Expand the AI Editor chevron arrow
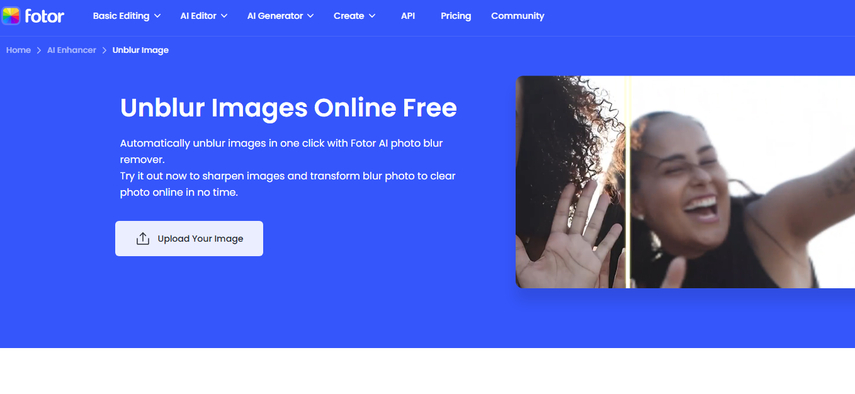The image size is (855, 394). pyautogui.click(x=224, y=16)
